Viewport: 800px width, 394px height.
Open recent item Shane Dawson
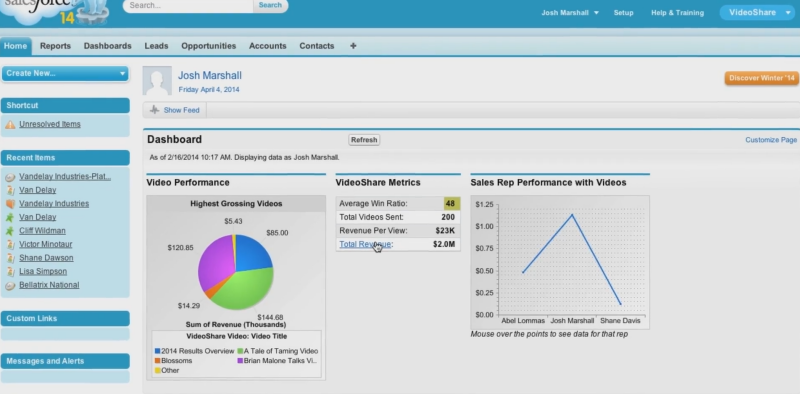tap(46, 258)
